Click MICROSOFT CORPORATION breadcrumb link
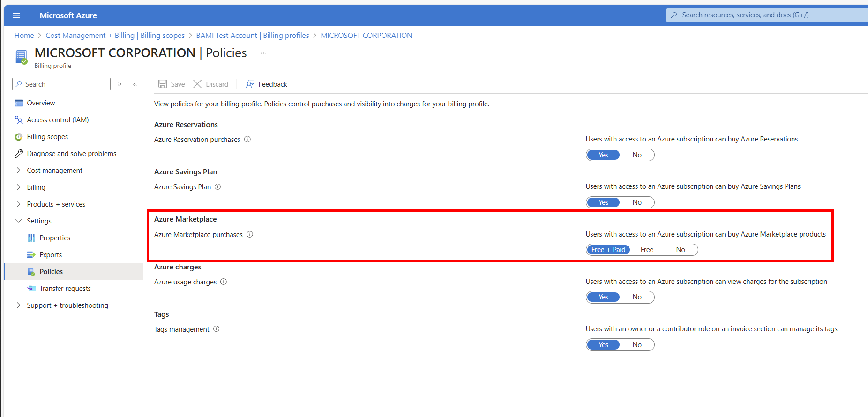The image size is (868, 417). (x=367, y=36)
